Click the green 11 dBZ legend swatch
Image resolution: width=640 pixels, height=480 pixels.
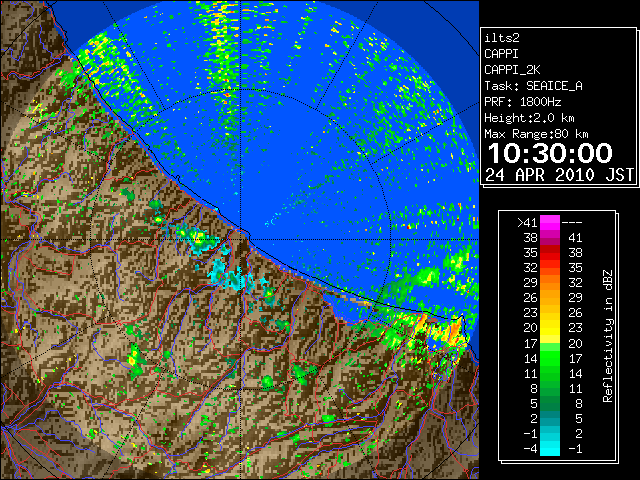pos(550,373)
